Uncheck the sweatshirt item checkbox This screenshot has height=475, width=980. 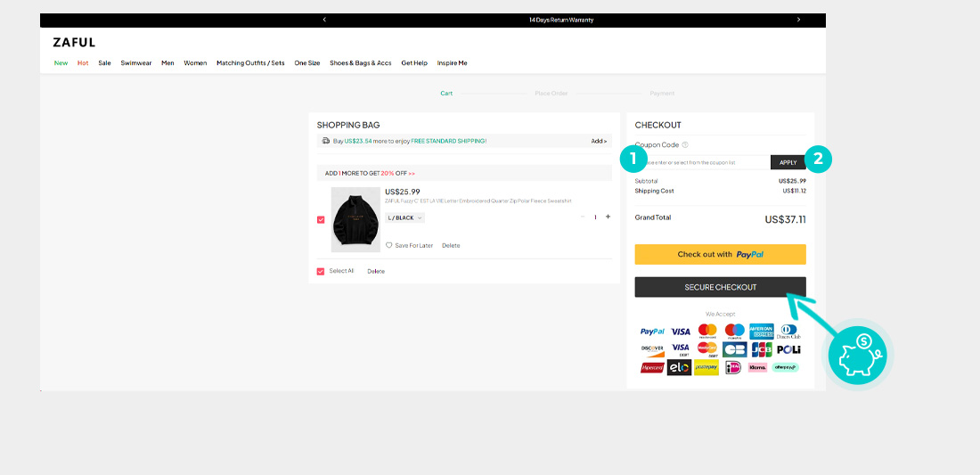pos(321,220)
